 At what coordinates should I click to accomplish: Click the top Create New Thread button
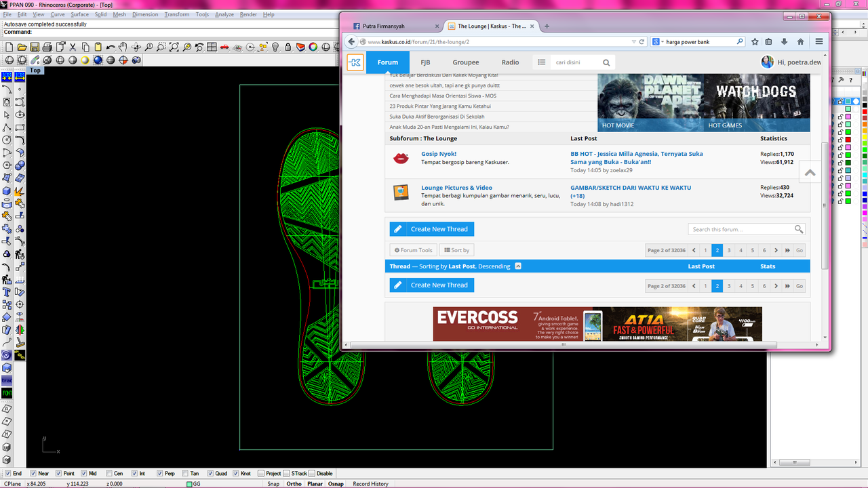(x=432, y=229)
